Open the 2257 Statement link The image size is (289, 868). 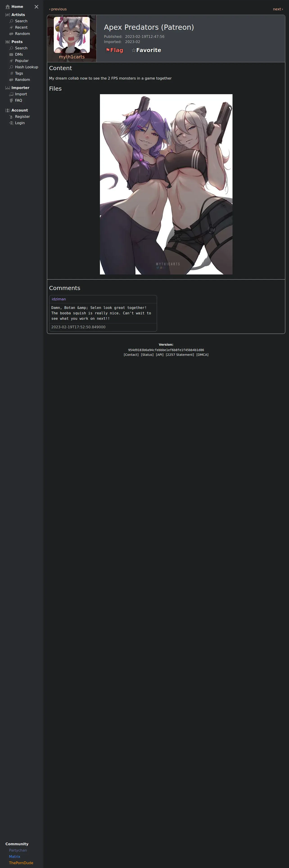point(180,355)
